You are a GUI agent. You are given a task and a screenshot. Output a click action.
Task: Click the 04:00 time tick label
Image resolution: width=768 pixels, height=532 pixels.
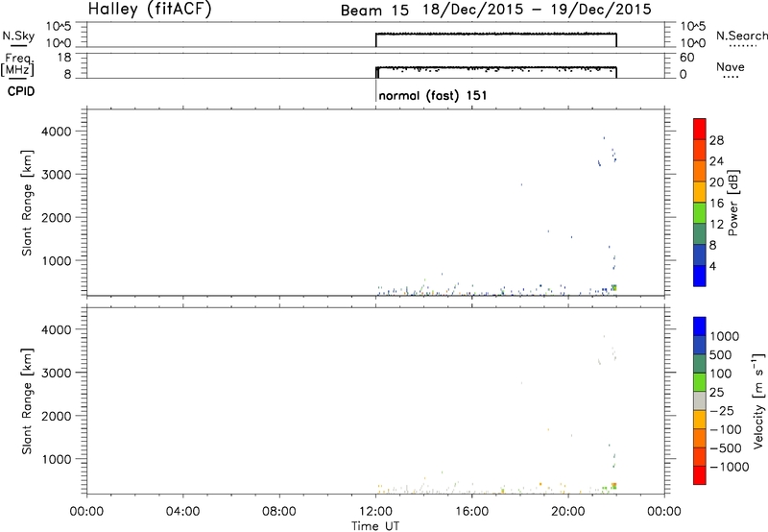click(182, 512)
